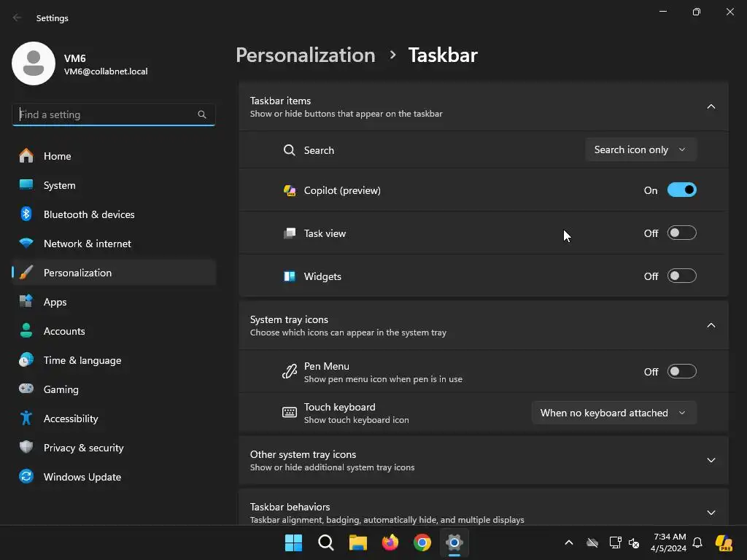Click the Pen Menu row icon
The height and width of the screenshot is (560, 747).
tap(289, 371)
